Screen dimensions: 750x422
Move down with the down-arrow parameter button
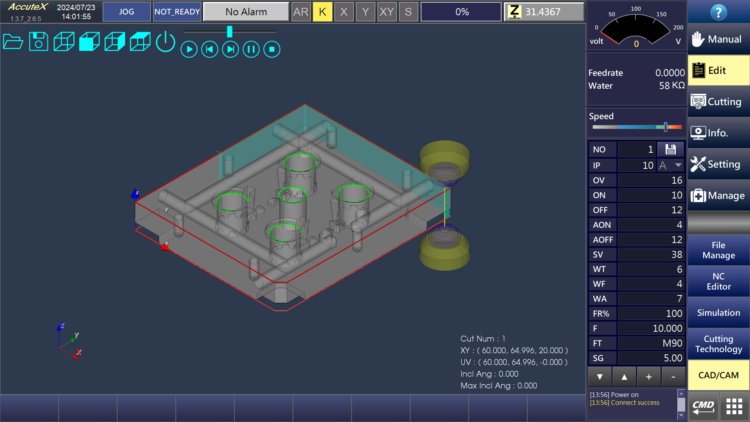click(x=600, y=377)
